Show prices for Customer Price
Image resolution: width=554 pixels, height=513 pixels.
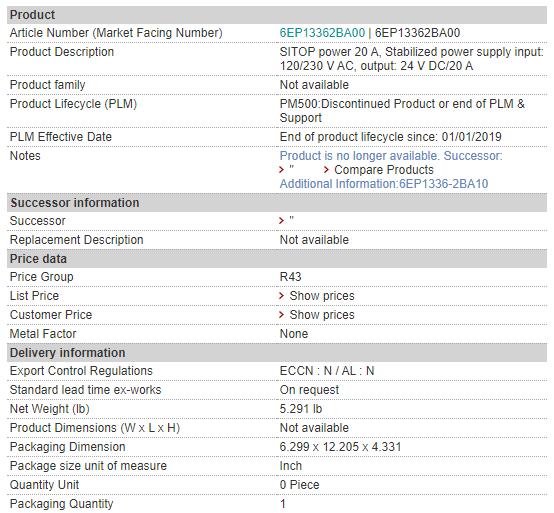tap(322, 315)
